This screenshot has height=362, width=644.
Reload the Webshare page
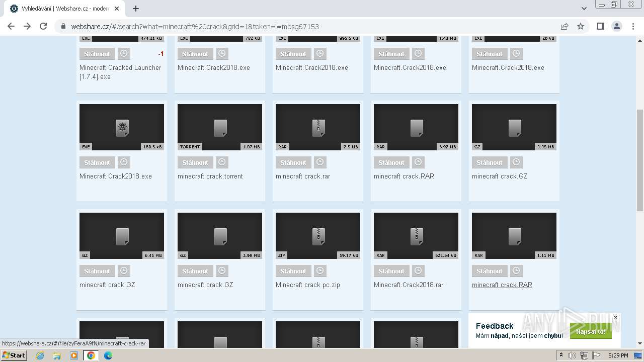43,26
